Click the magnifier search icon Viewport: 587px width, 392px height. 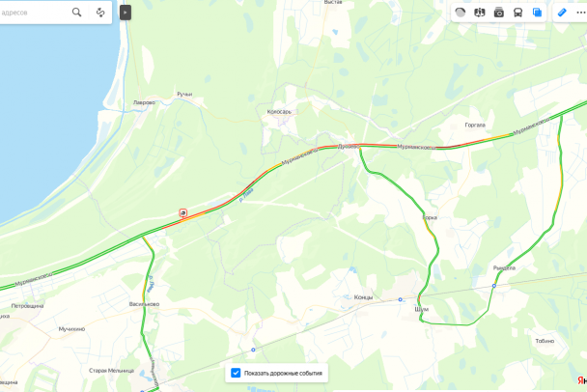point(76,13)
